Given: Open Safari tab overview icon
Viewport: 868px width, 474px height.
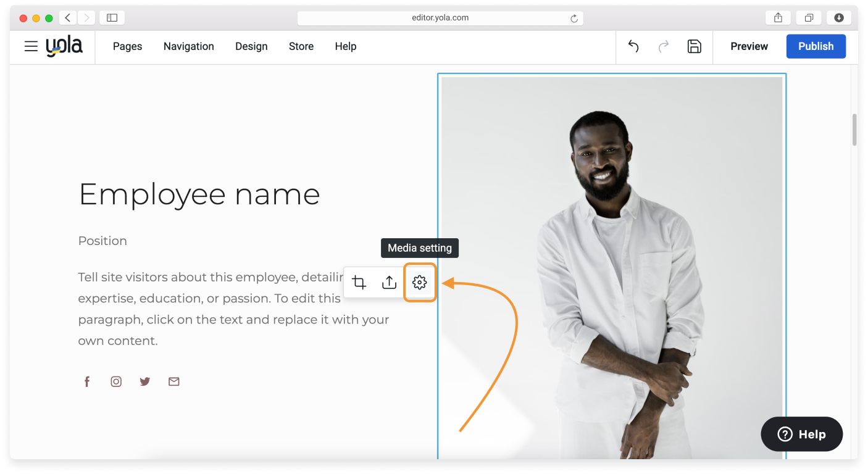Looking at the screenshot, I should (x=809, y=17).
